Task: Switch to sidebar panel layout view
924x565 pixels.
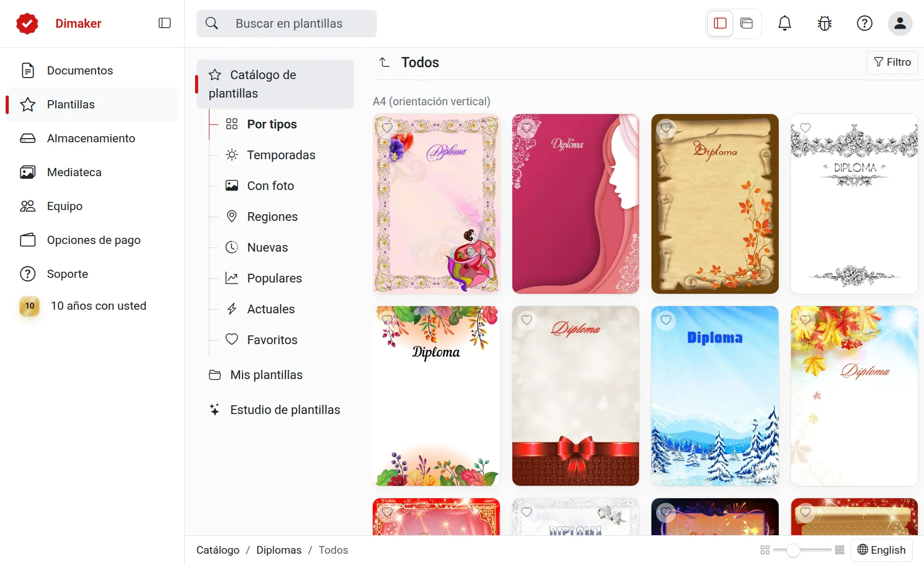Action: [720, 23]
